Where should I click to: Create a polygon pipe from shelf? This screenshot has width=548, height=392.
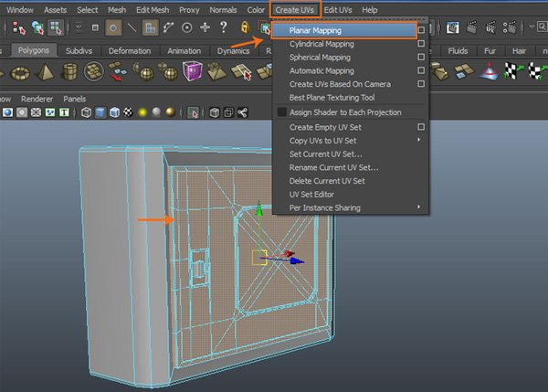coord(69,71)
